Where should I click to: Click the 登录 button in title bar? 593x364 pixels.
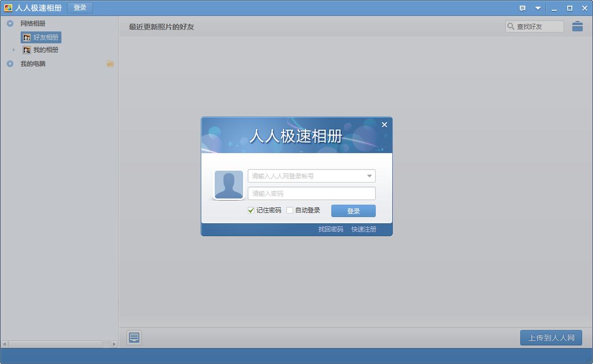tap(80, 8)
